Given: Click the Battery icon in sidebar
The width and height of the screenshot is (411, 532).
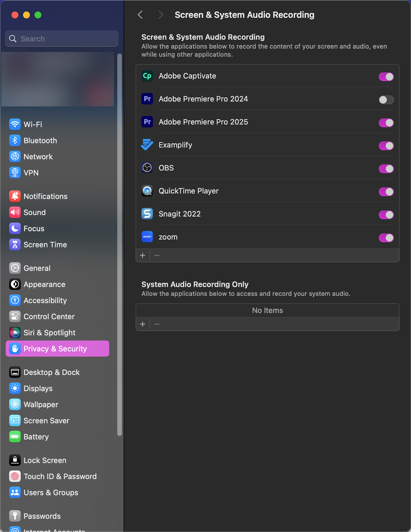Looking at the screenshot, I should click(x=15, y=437).
